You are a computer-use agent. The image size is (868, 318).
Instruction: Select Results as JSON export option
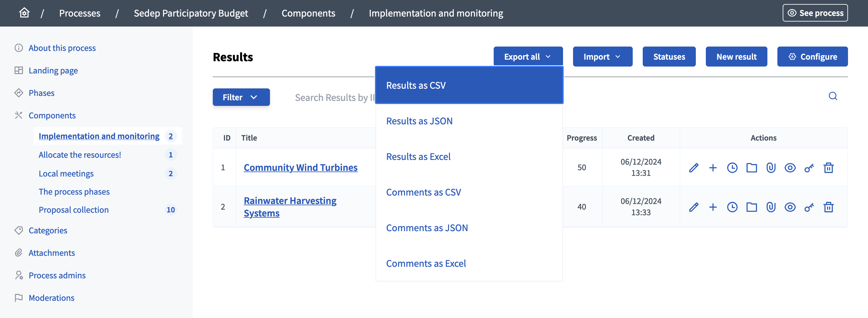pos(419,121)
